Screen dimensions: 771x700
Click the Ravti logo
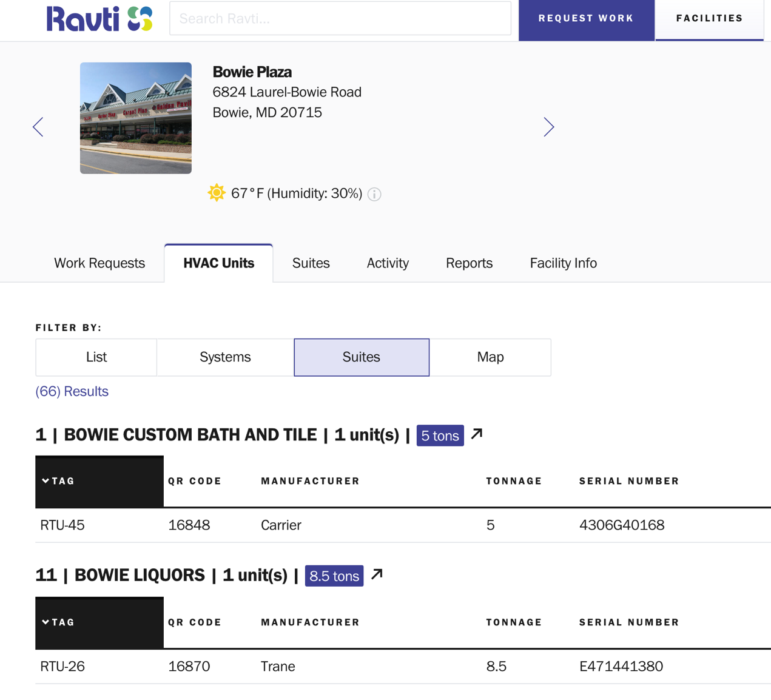pos(99,19)
